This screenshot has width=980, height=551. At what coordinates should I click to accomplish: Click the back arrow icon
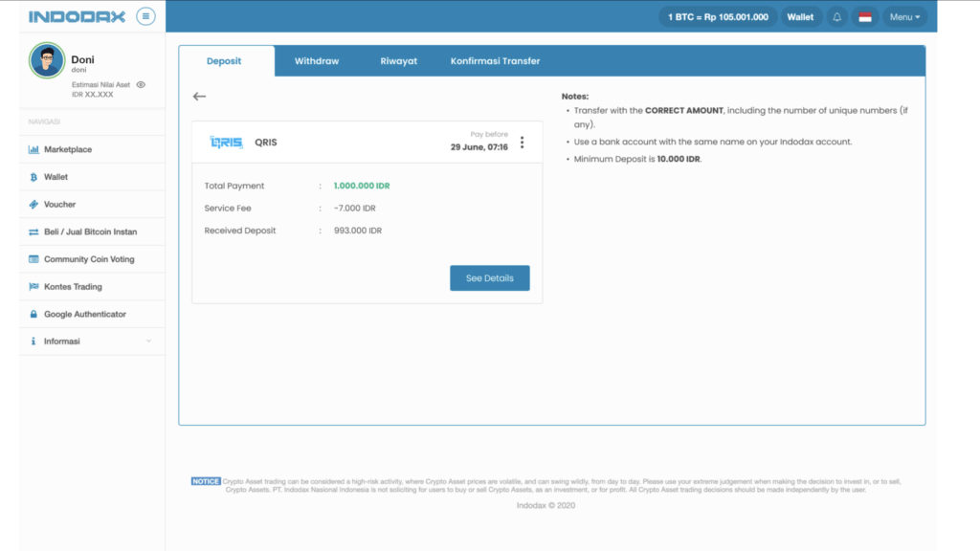(199, 97)
